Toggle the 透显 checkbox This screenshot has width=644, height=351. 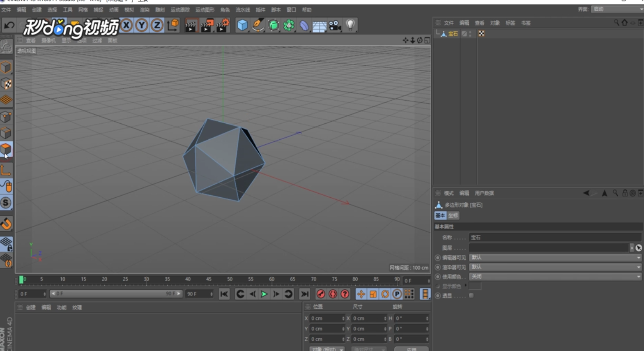point(471,296)
